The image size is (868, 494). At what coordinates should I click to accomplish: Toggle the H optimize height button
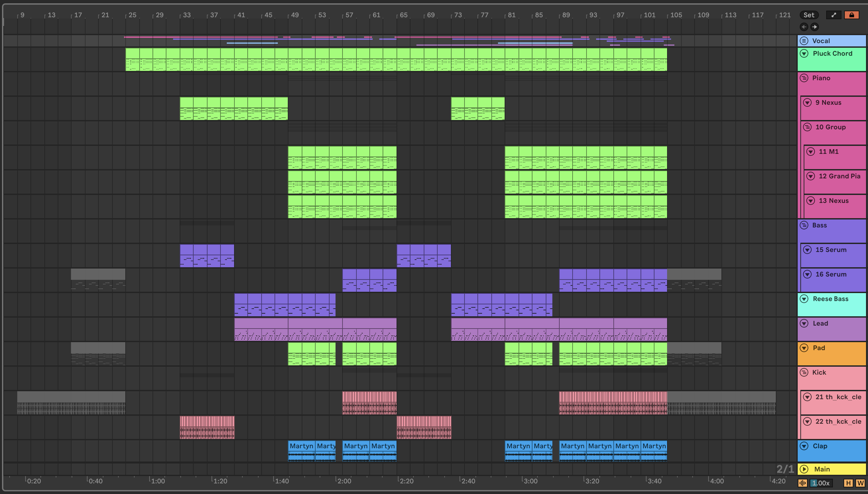[x=848, y=483]
